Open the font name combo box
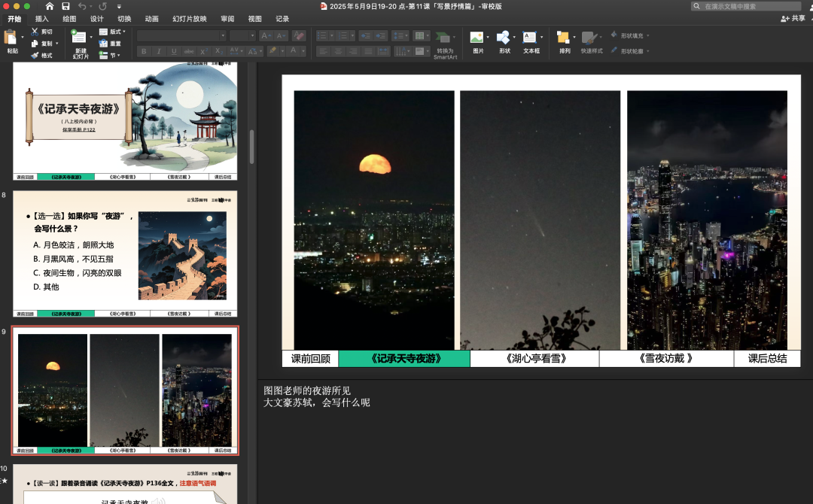Image resolution: width=813 pixels, height=504 pixels. (x=181, y=36)
